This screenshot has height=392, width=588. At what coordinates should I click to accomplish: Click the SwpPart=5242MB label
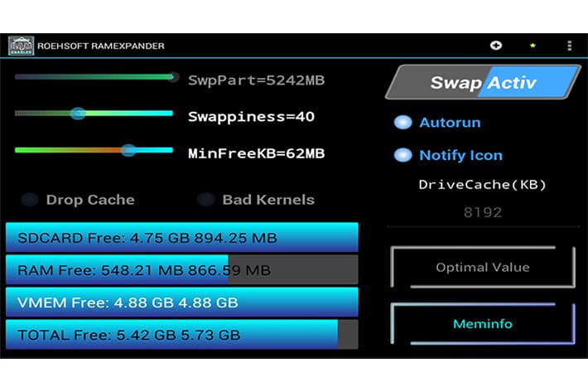[256, 80]
